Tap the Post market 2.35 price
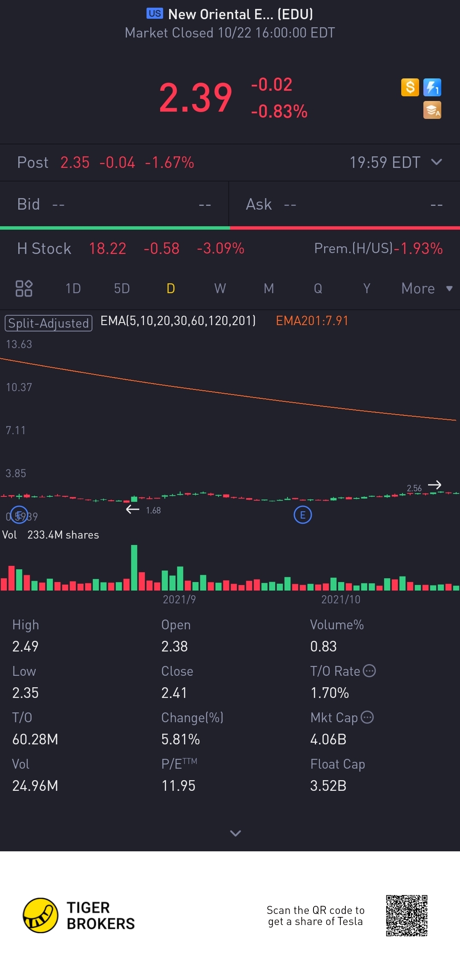 pyautogui.click(x=75, y=162)
